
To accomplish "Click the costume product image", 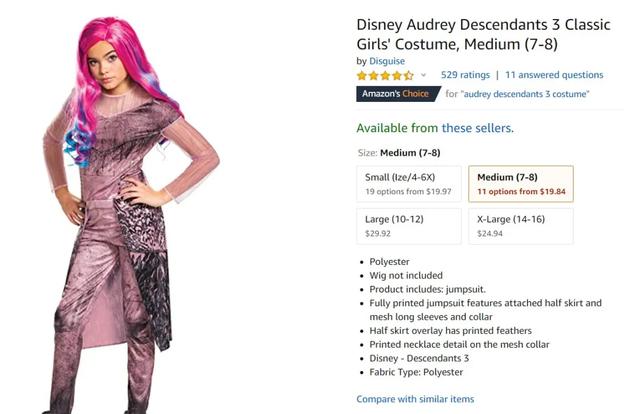I will (129, 214).
